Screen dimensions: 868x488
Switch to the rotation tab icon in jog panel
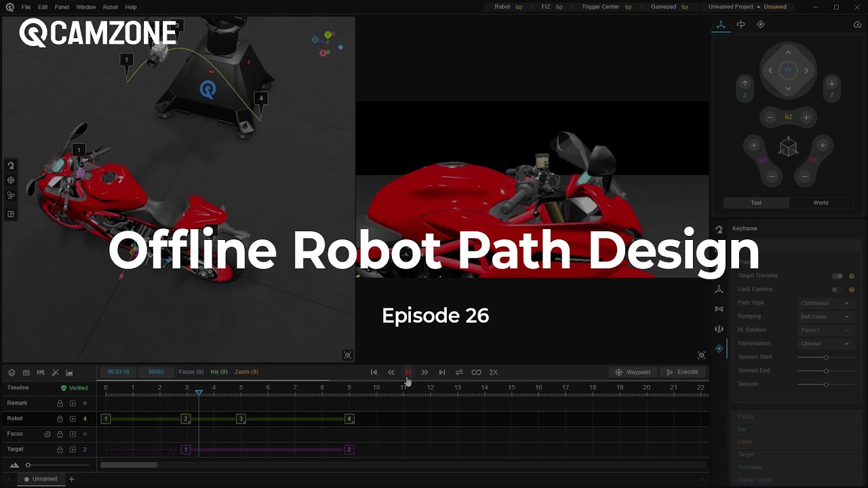[x=741, y=24]
